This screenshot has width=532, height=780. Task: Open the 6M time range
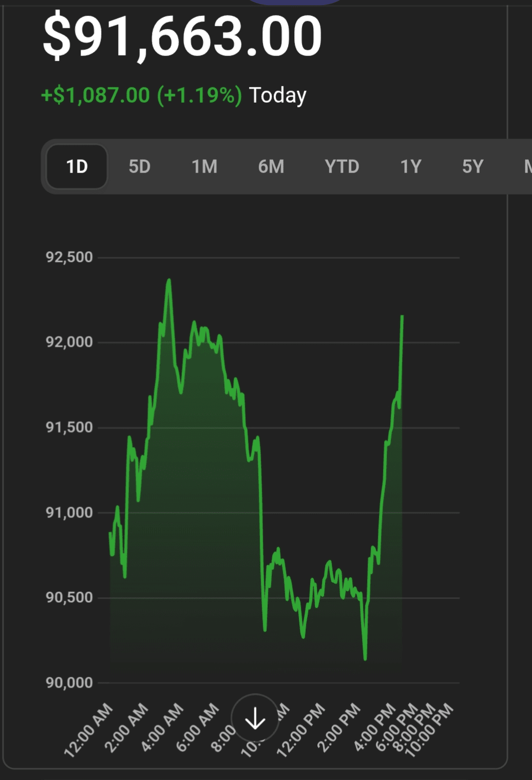(x=271, y=166)
